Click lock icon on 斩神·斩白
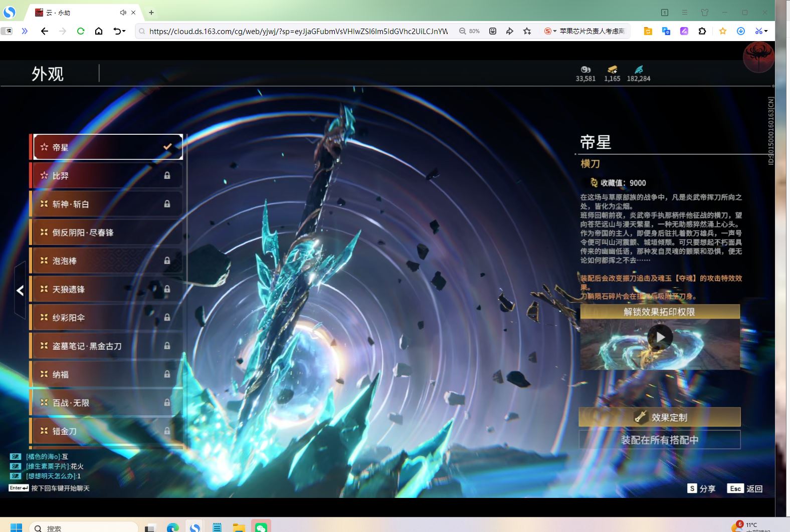Image resolution: width=790 pixels, height=532 pixels. [167, 204]
